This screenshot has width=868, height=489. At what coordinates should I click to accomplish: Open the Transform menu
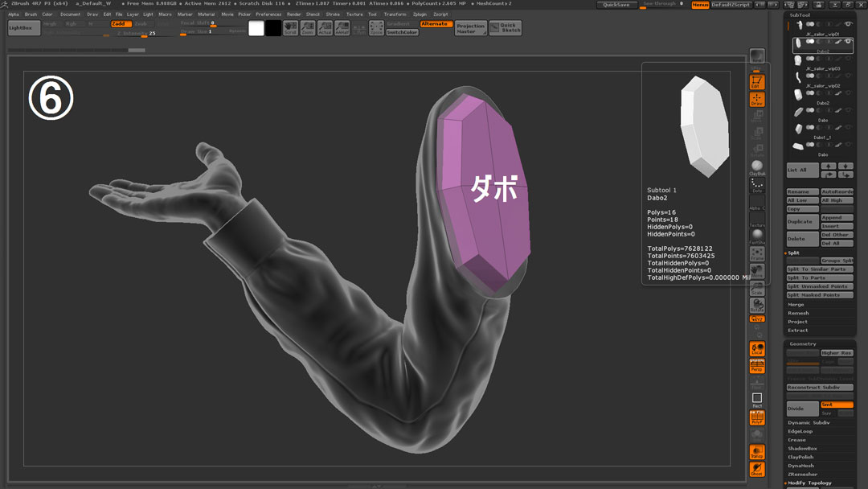point(395,14)
